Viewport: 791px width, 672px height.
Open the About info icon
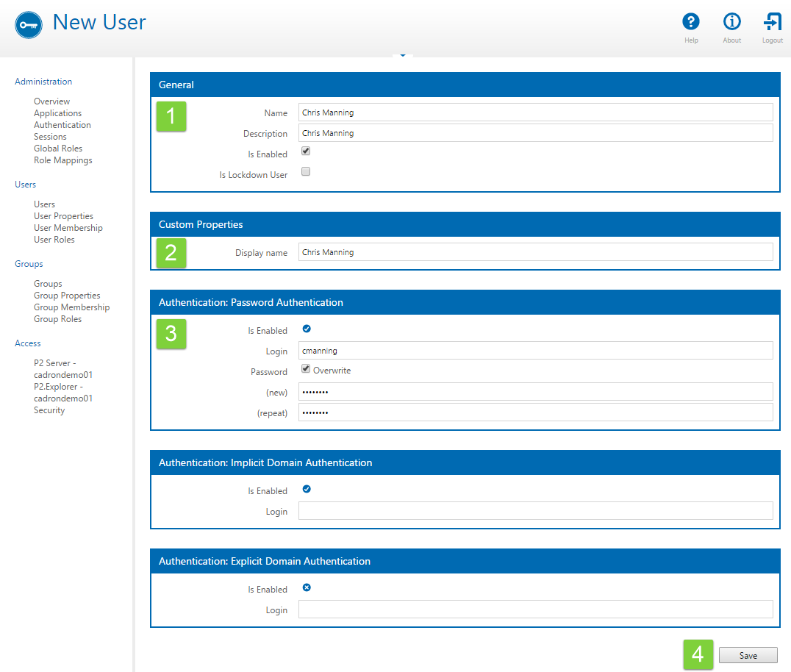[731, 21]
